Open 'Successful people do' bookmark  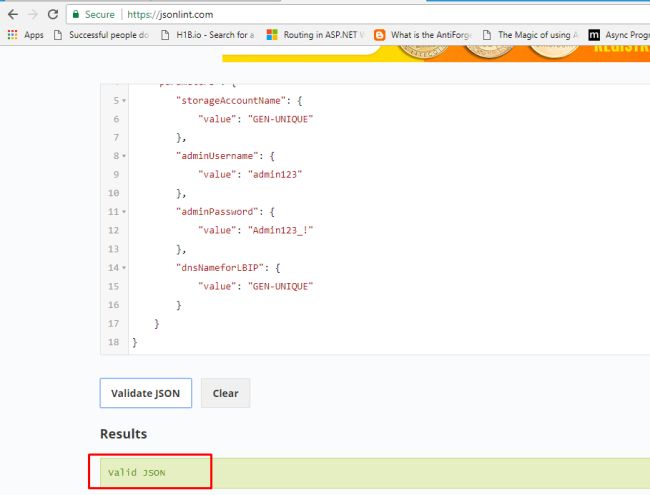pyautogui.click(x=102, y=35)
